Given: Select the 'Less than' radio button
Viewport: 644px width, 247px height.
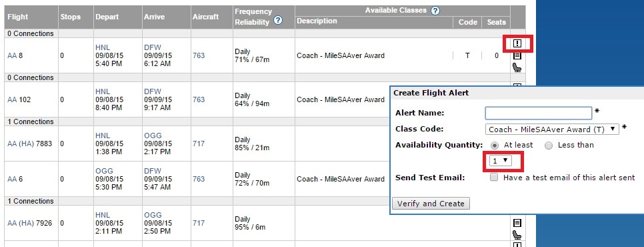Looking at the screenshot, I should pyautogui.click(x=549, y=145).
